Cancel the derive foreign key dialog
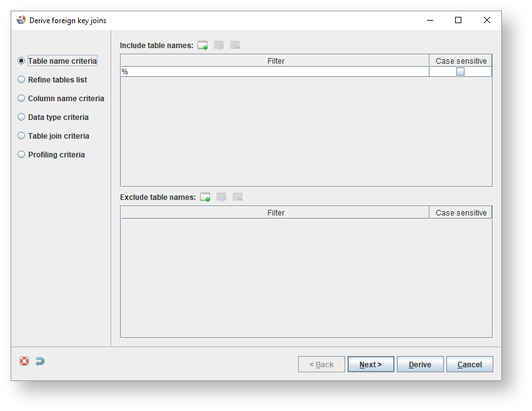This screenshot has height=411, width=532. click(x=469, y=364)
